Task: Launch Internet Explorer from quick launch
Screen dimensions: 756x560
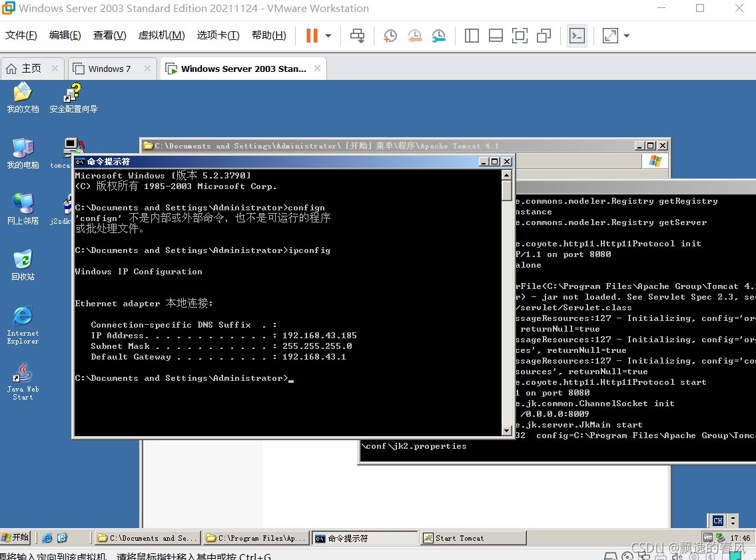Action: point(47,538)
